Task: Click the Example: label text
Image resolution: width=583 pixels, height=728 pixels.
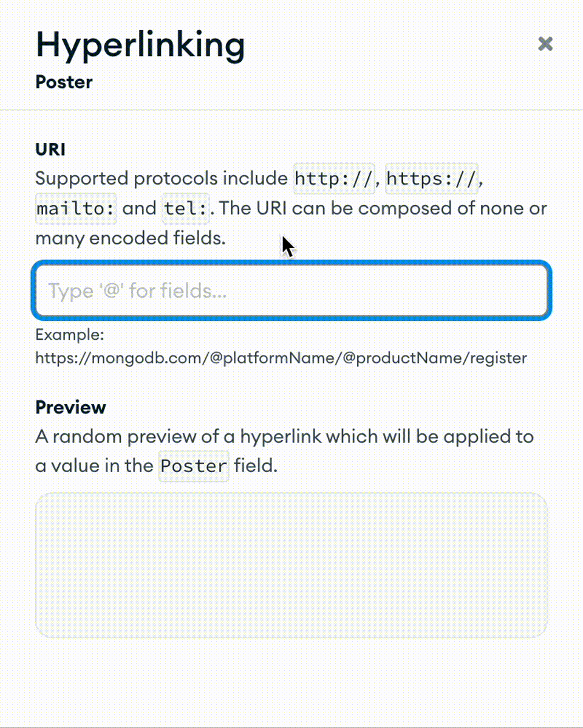Action: 70,334
